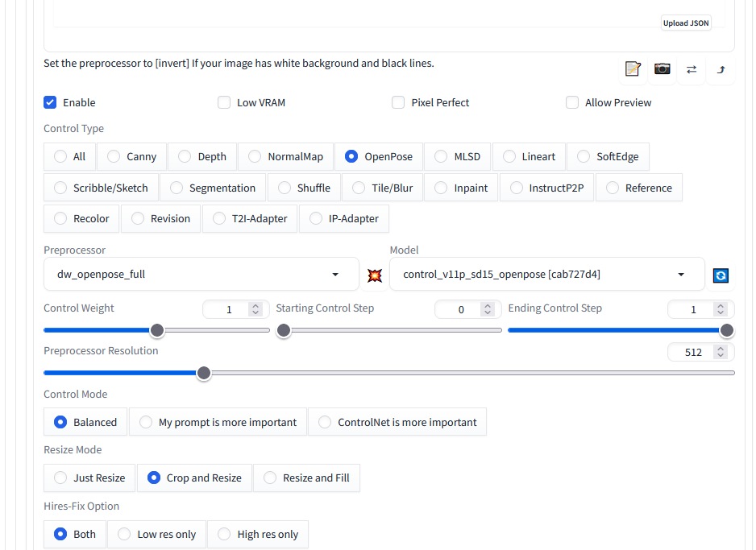The image size is (756, 550).
Task: Select Depth control type
Action: click(x=202, y=156)
